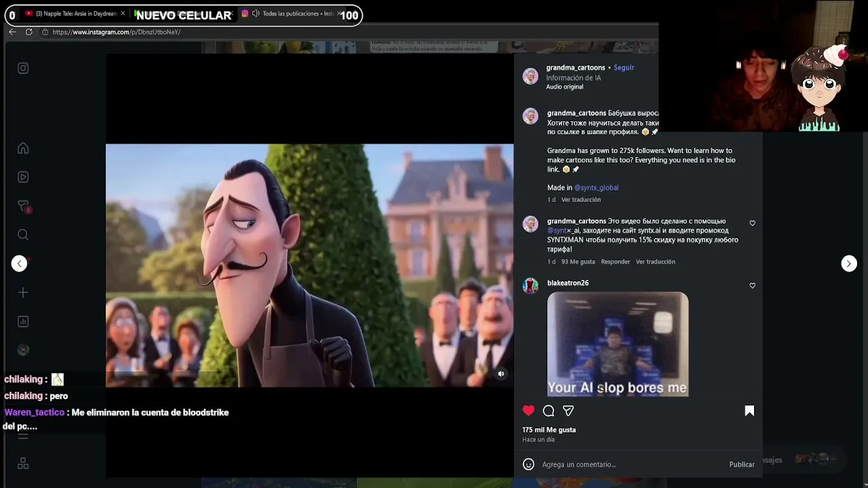
Task: Unlike the post with red heart
Action: 529,411
